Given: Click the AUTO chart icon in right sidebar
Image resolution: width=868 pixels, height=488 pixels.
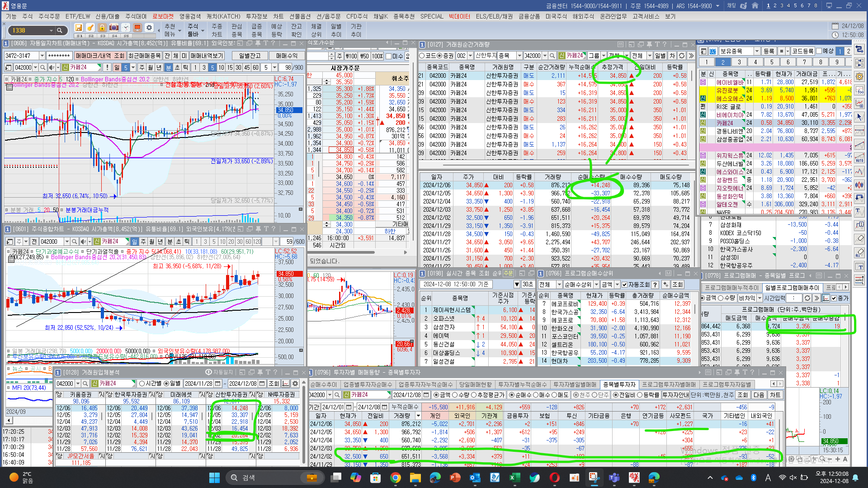Looking at the screenshot, I should (x=859, y=158).
